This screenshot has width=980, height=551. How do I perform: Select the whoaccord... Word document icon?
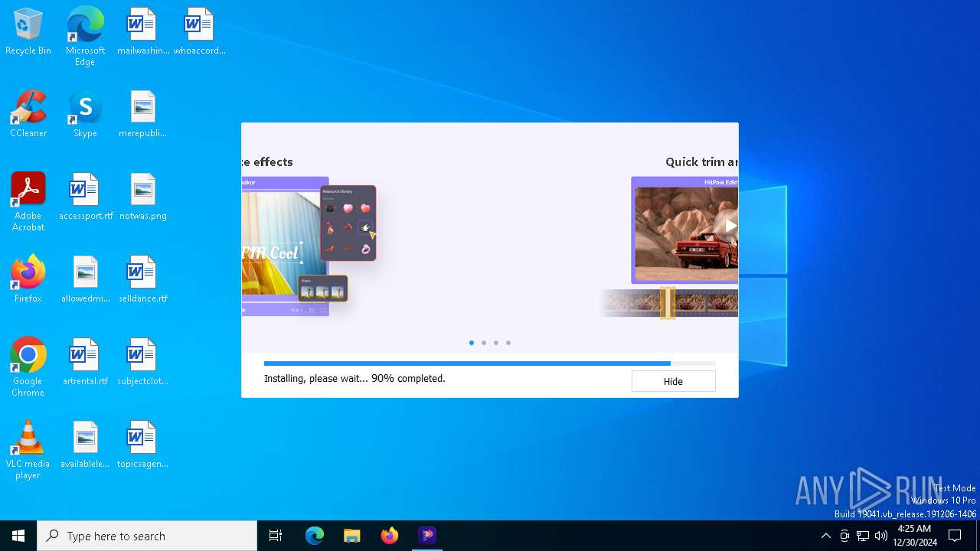pos(199,31)
